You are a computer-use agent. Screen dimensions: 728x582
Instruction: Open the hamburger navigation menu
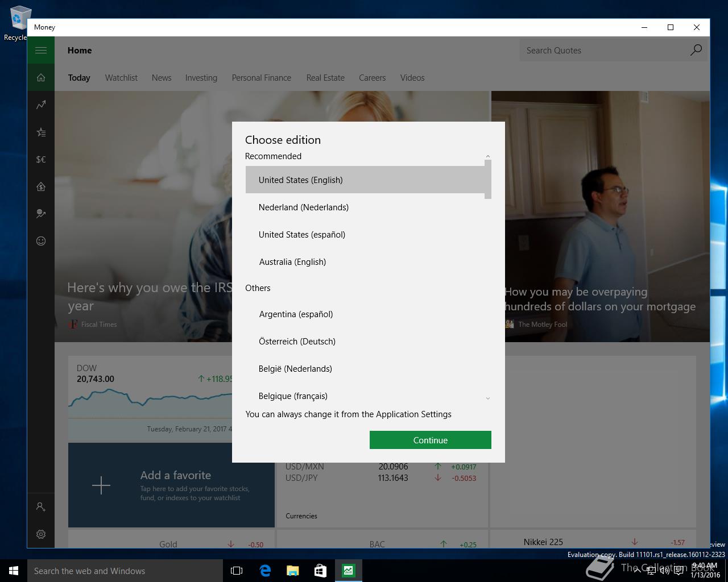pos(41,51)
